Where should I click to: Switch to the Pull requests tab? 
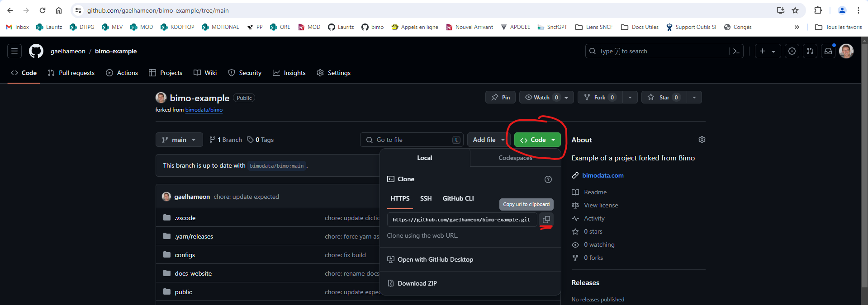pyautogui.click(x=71, y=73)
